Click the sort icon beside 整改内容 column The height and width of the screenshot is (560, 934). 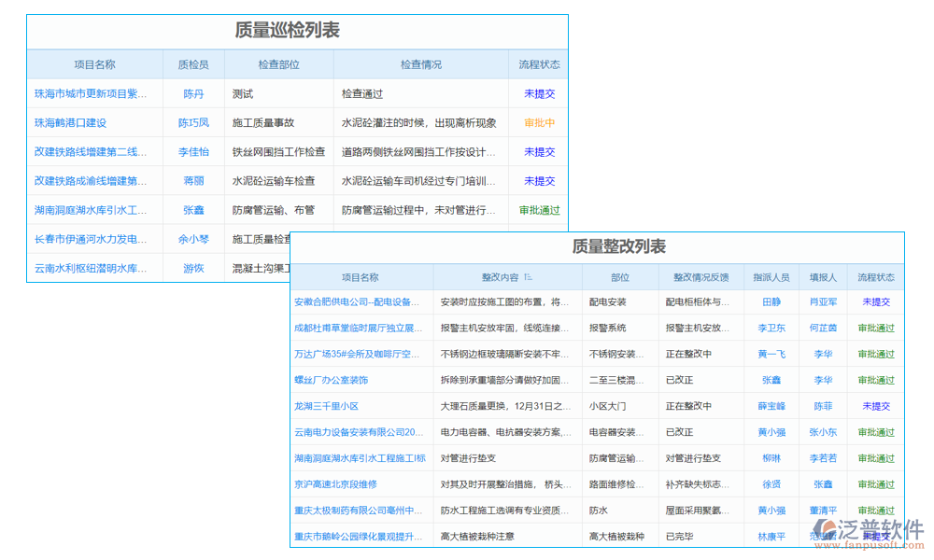pos(526,276)
